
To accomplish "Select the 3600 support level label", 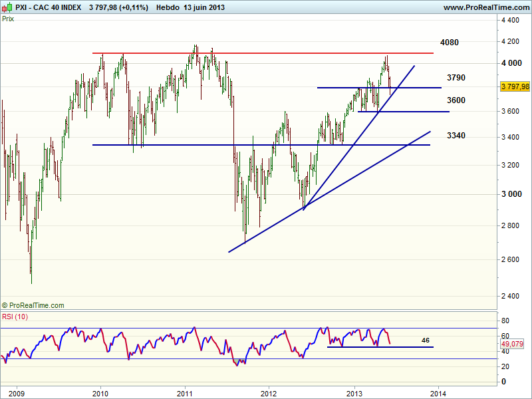I will coord(456,100).
